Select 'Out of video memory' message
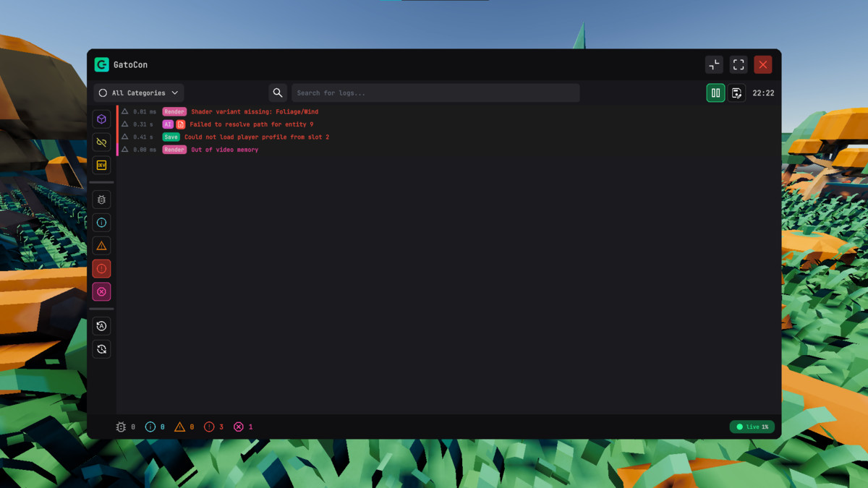Image resolution: width=868 pixels, height=488 pixels. [x=224, y=150]
